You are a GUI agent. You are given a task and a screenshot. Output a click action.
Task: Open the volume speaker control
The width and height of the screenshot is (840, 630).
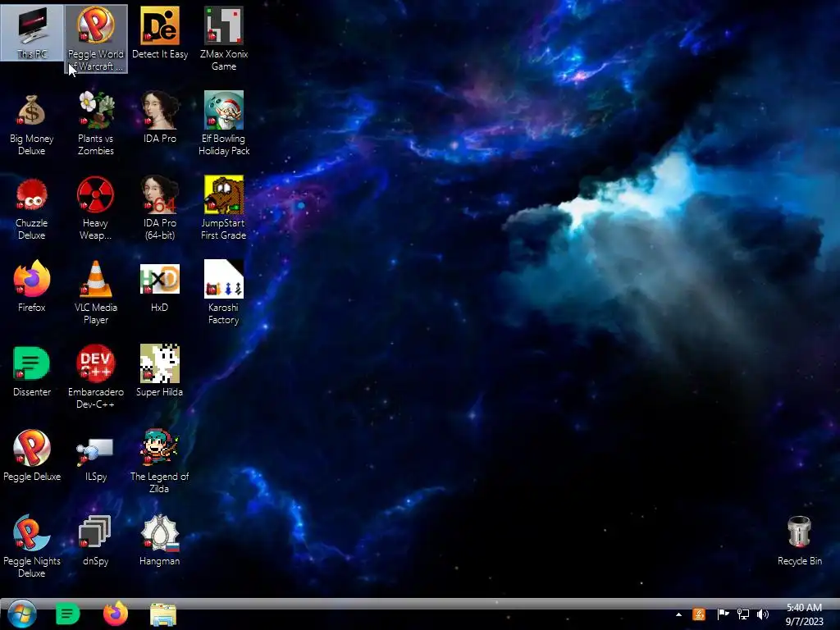click(763, 614)
